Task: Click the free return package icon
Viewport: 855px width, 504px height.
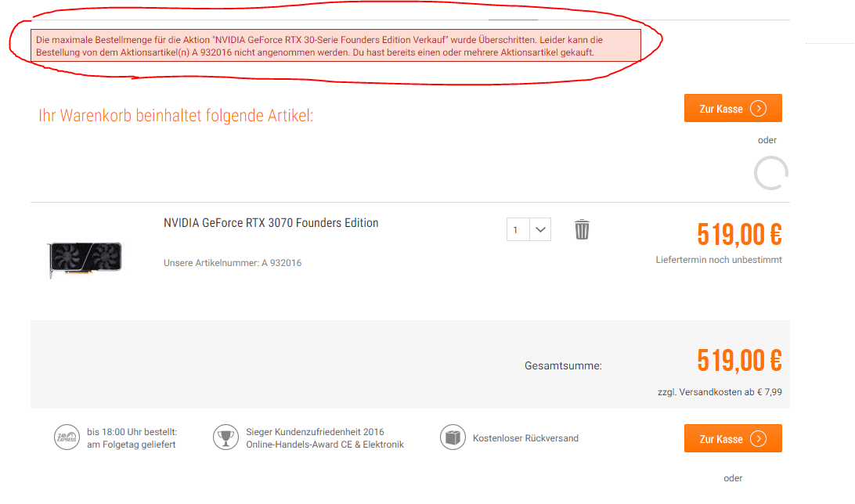Action: click(453, 437)
